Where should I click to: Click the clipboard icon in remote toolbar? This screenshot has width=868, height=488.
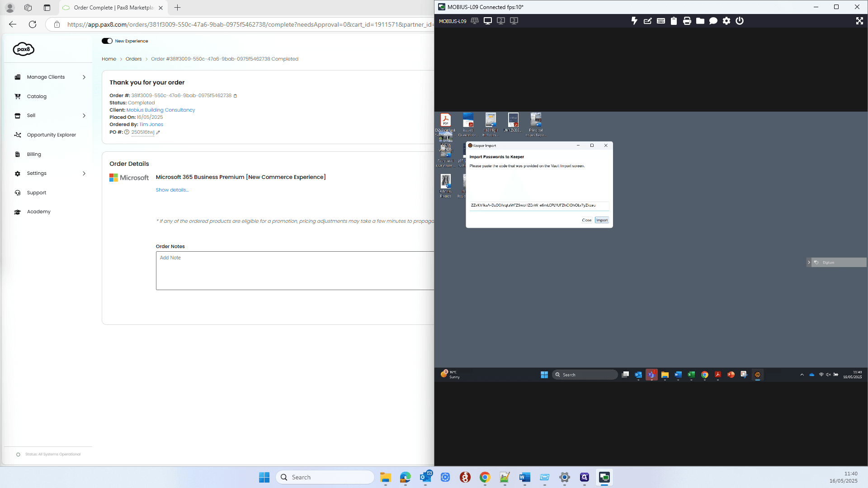[674, 21]
